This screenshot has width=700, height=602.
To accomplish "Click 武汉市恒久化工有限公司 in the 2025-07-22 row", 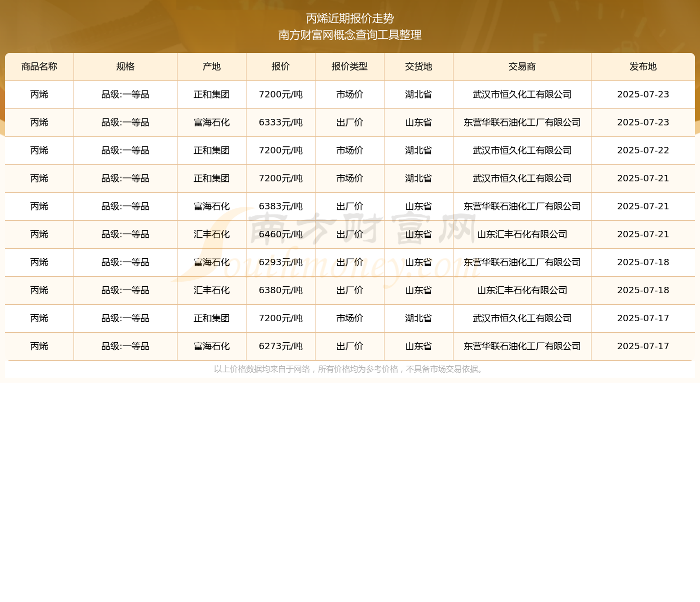I will 522,150.
